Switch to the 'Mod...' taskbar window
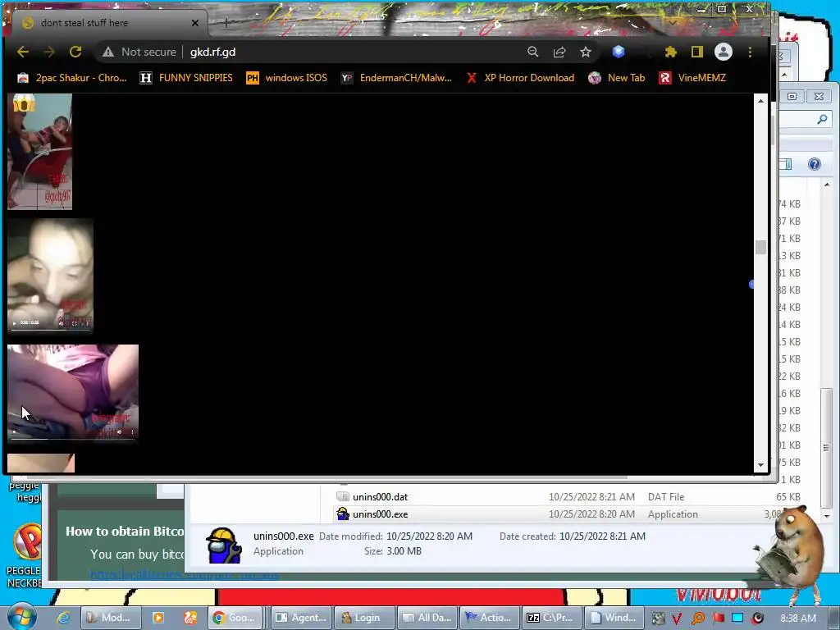Viewport: 840px width, 630px height. (x=110, y=618)
